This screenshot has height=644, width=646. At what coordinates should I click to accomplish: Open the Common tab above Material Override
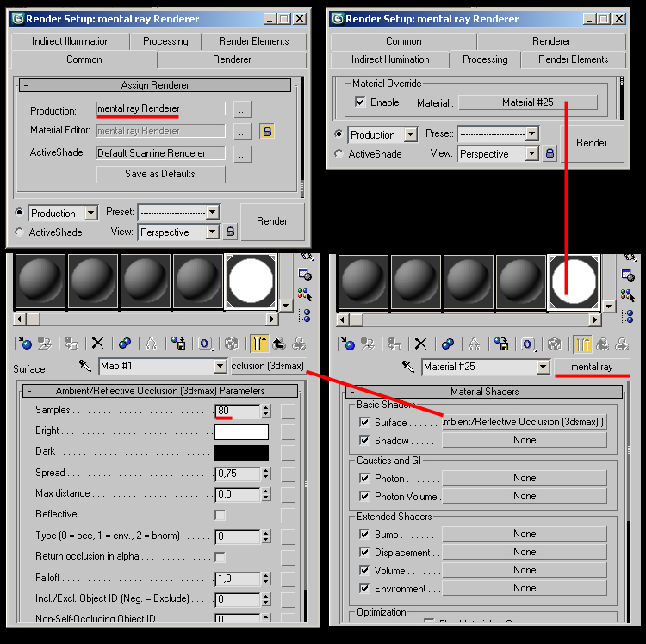403,41
